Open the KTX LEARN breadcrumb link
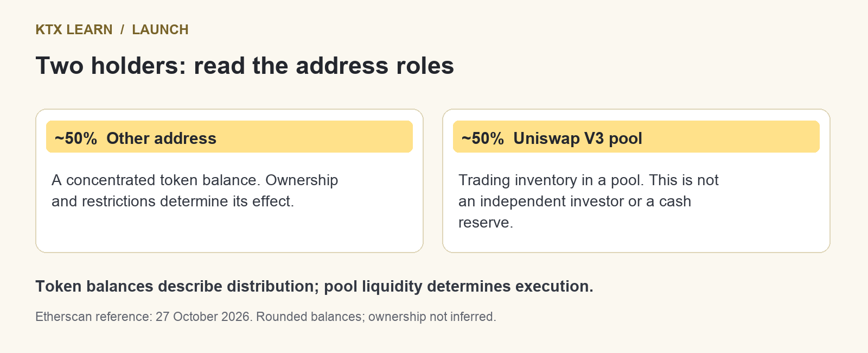Viewport: 868px width, 353px height. coord(74,29)
